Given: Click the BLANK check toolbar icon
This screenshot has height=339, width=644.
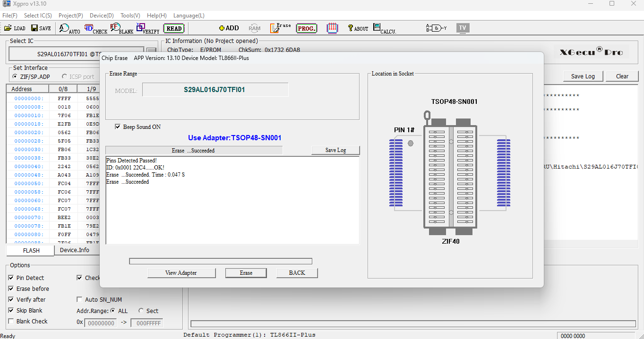Looking at the screenshot, I should (122, 28).
